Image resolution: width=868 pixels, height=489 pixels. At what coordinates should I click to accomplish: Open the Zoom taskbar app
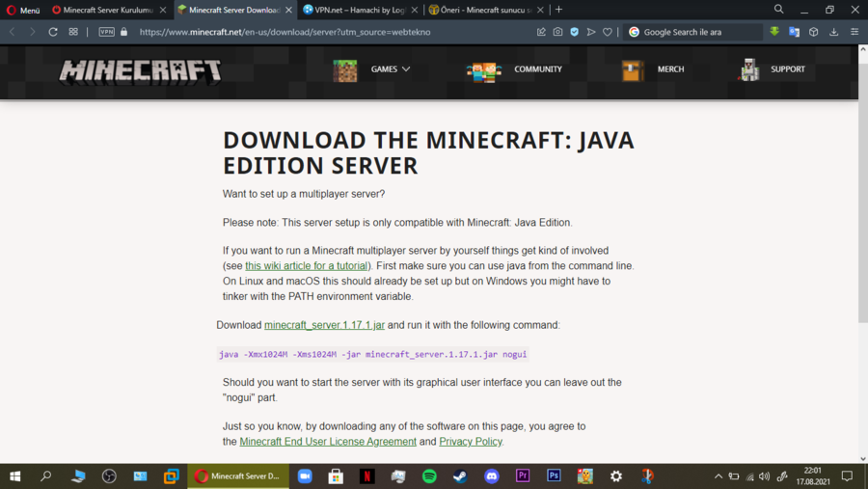(x=305, y=476)
